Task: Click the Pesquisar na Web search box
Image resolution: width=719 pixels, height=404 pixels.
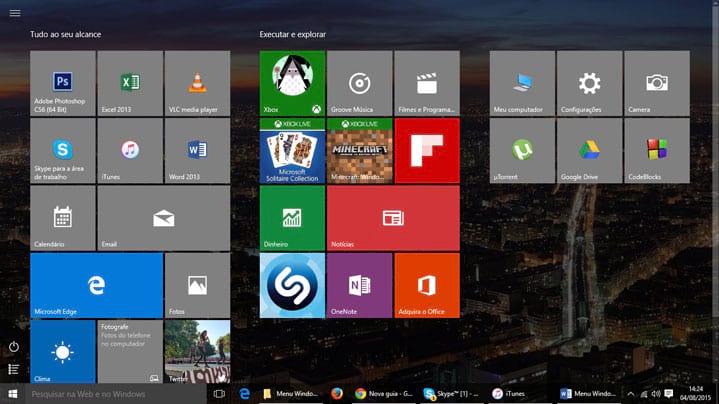Action: pyautogui.click(x=116, y=394)
